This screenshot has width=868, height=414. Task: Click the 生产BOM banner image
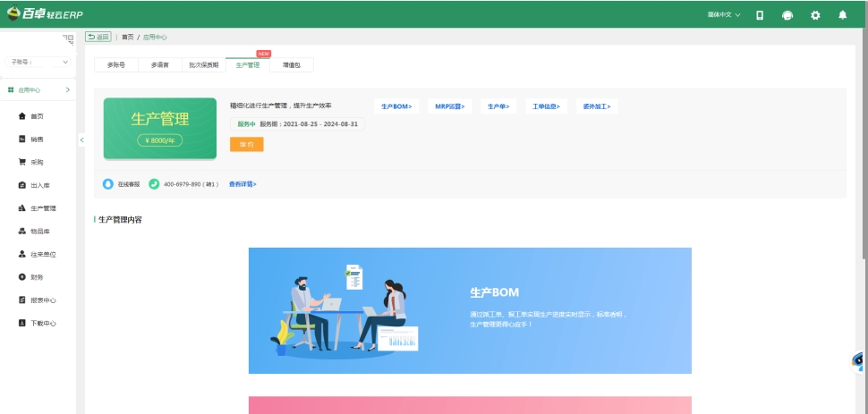coord(470,310)
